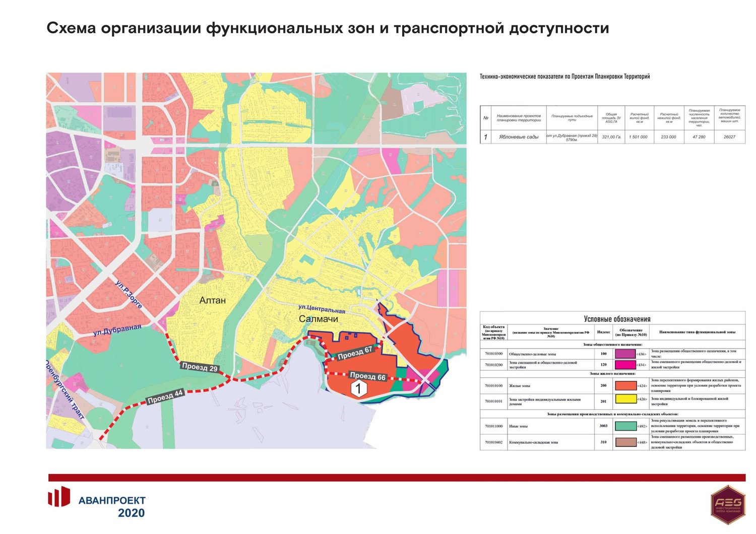Screen dimensions: 756x534
Task: Select the brown swatch for Коммунально-складская зона
Action: pyautogui.click(x=625, y=442)
